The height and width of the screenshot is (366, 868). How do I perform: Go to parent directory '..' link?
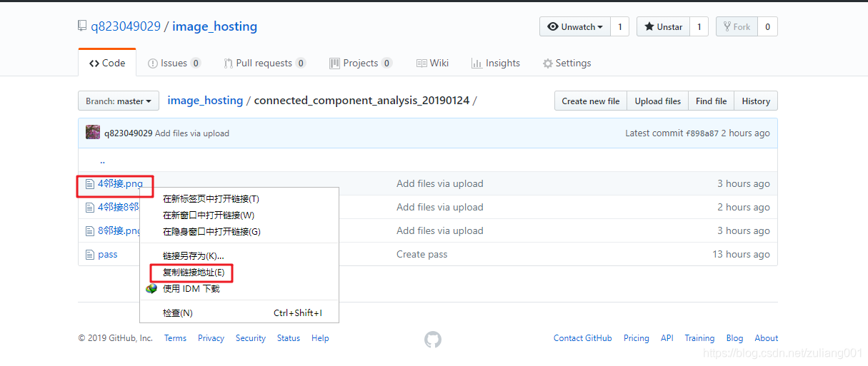[102, 161]
